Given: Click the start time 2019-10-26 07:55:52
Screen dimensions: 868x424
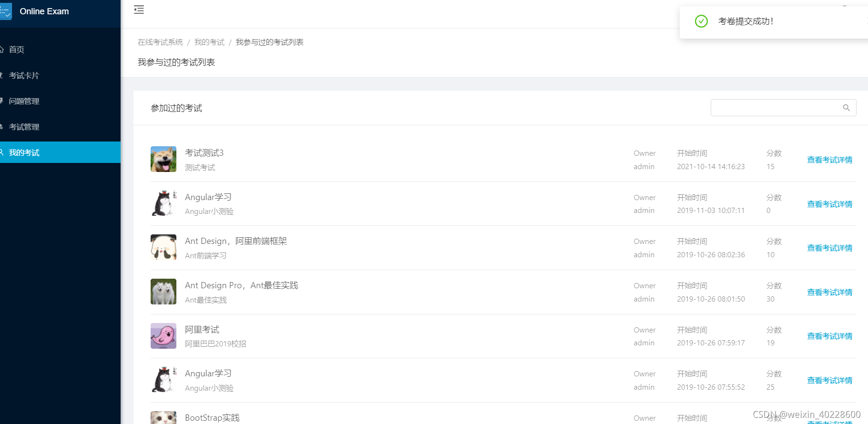Looking at the screenshot, I should coord(711,387).
